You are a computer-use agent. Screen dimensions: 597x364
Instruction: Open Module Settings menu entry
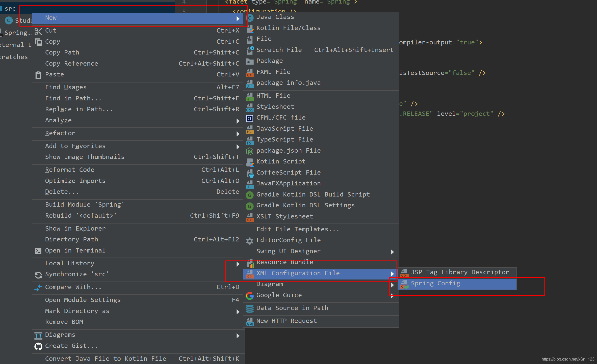(x=138, y=300)
